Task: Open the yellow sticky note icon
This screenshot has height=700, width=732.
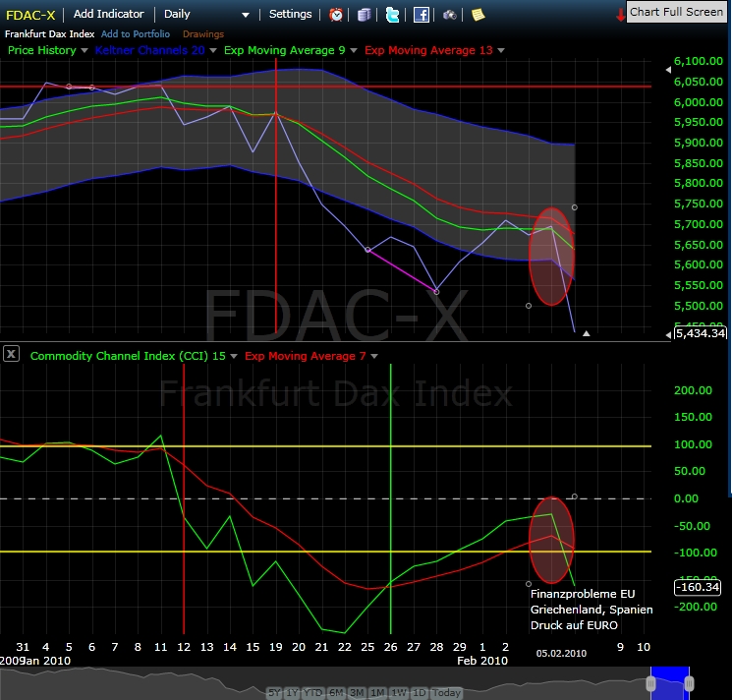Action: click(x=479, y=15)
